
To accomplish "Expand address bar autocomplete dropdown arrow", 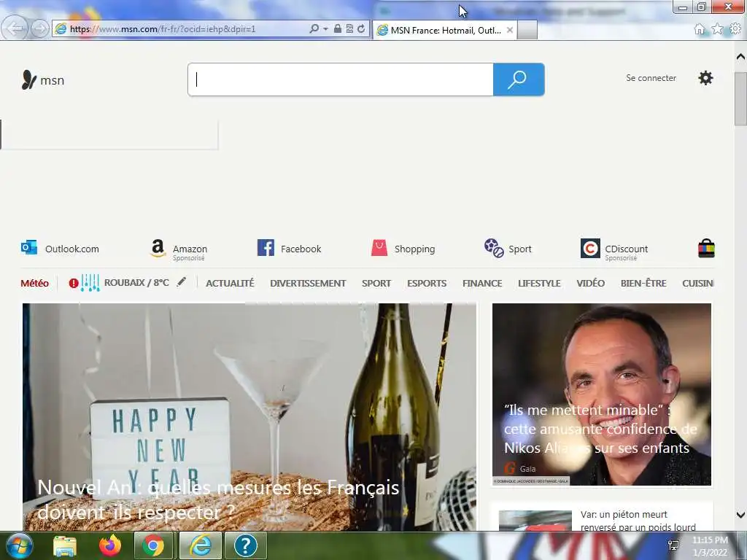I will pos(325,28).
